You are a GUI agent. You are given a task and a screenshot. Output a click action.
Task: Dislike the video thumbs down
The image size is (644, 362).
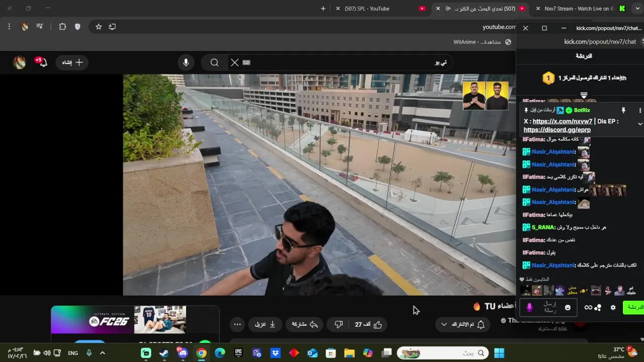point(339,324)
